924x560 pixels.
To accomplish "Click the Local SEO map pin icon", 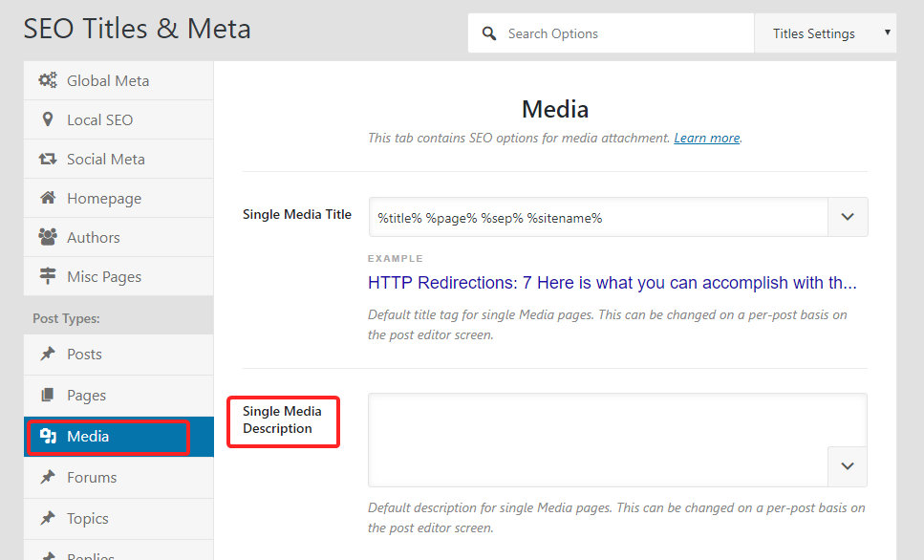I will [x=47, y=120].
